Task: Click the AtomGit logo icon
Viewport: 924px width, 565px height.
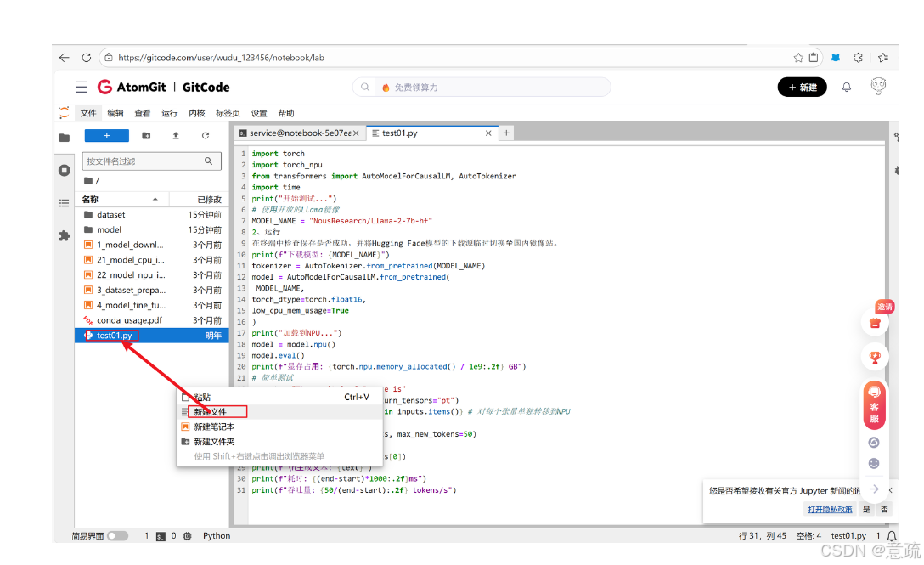Action: [x=105, y=87]
